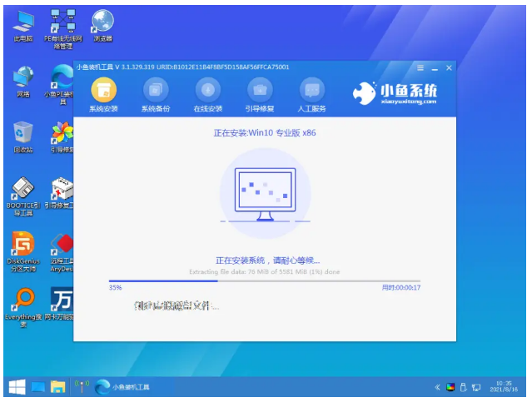
Task: Open Everything搜索 desktop icon
Action: 23,308
